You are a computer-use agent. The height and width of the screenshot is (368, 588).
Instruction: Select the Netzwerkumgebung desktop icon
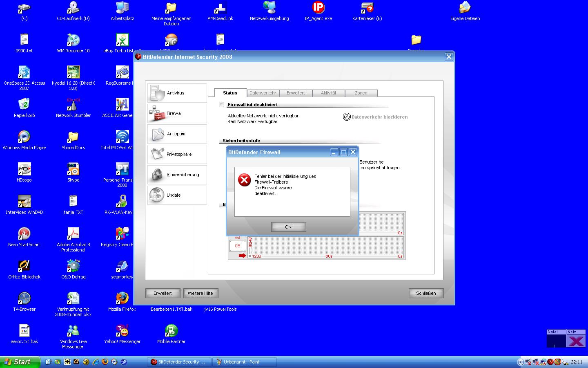coord(269,11)
